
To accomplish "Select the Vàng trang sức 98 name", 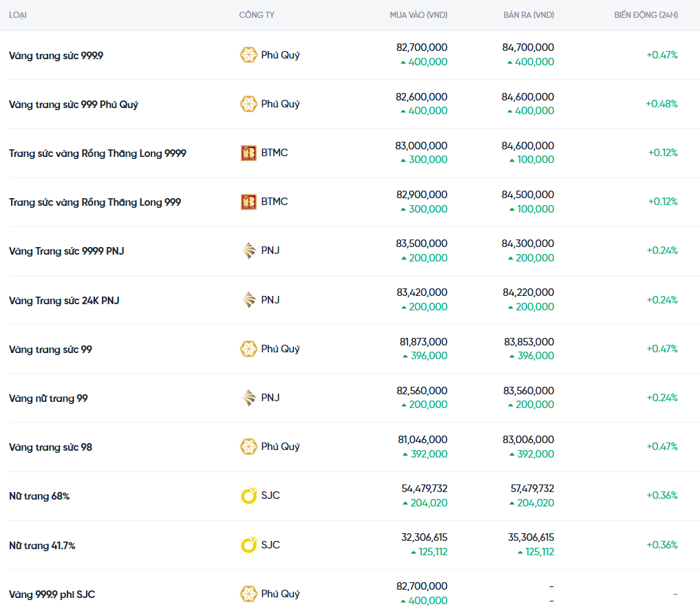I will click(50, 447).
